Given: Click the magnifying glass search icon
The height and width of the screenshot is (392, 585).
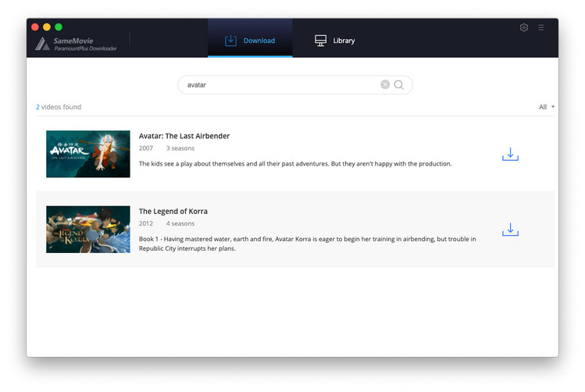Looking at the screenshot, I should [x=399, y=85].
